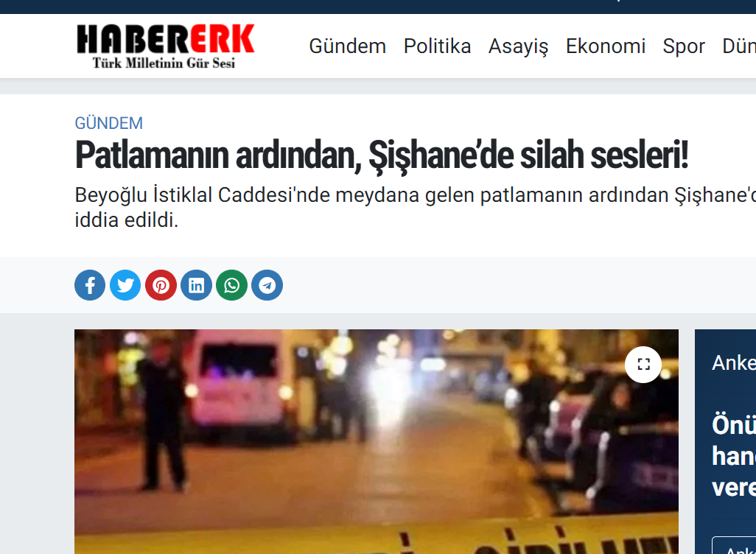The height and width of the screenshot is (554, 756).
Task: Open the HaberErk logo homepage
Action: [165, 46]
